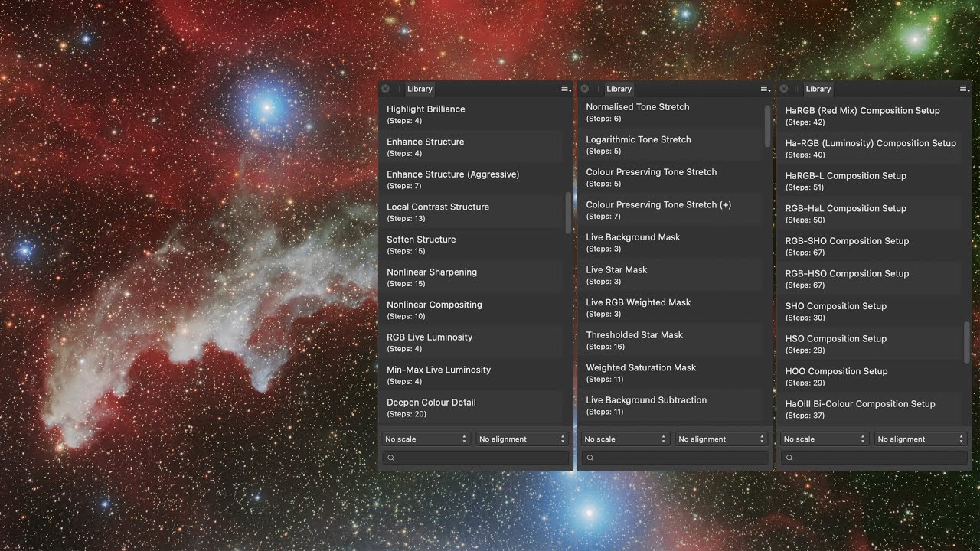
Task: Select the Weighted Saturation Mask macro
Action: click(x=670, y=373)
